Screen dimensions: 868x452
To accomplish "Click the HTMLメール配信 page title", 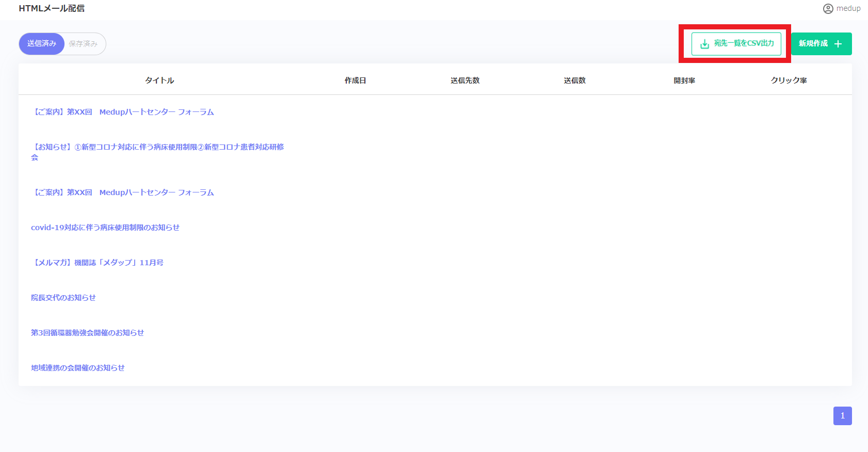I will click(52, 8).
